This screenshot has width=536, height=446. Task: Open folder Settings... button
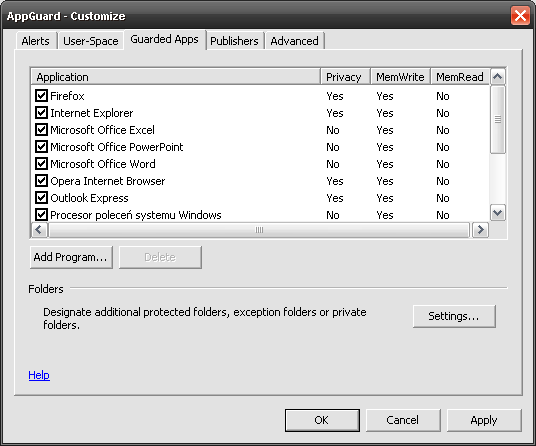(x=454, y=316)
